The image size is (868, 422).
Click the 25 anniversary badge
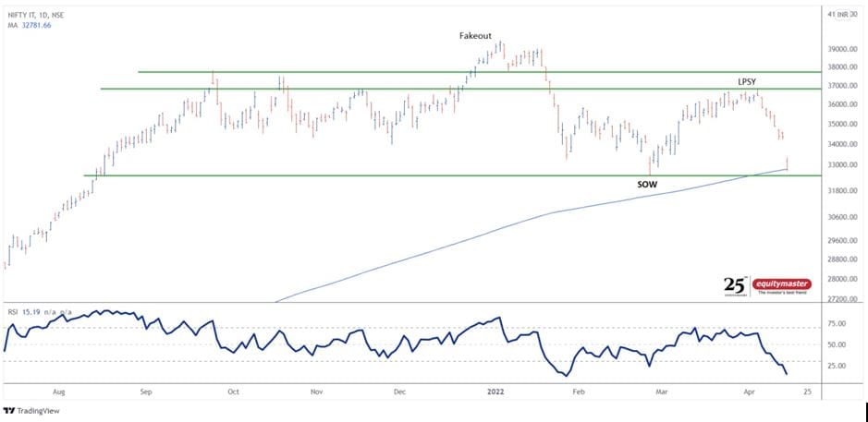[x=734, y=285]
